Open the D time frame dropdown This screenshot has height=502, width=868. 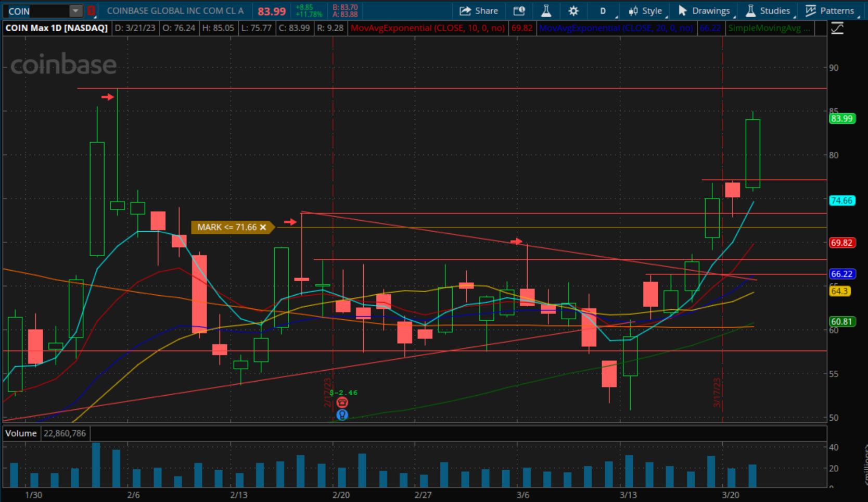604,11
